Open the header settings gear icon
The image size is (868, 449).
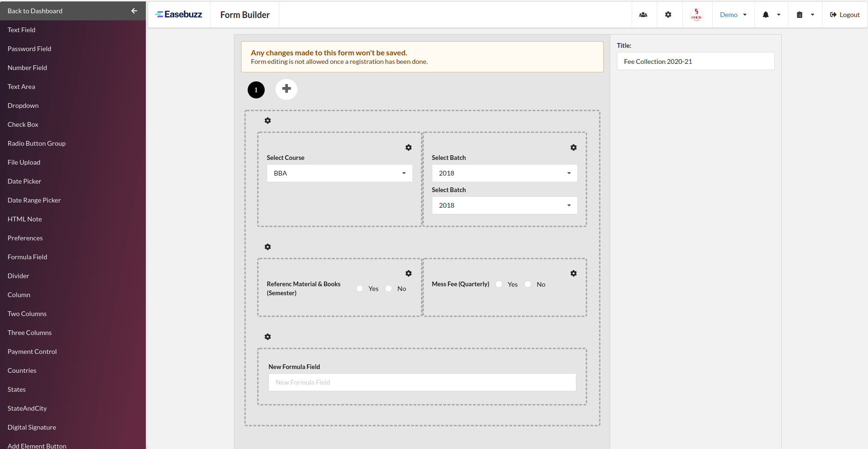tap(668, 15)
